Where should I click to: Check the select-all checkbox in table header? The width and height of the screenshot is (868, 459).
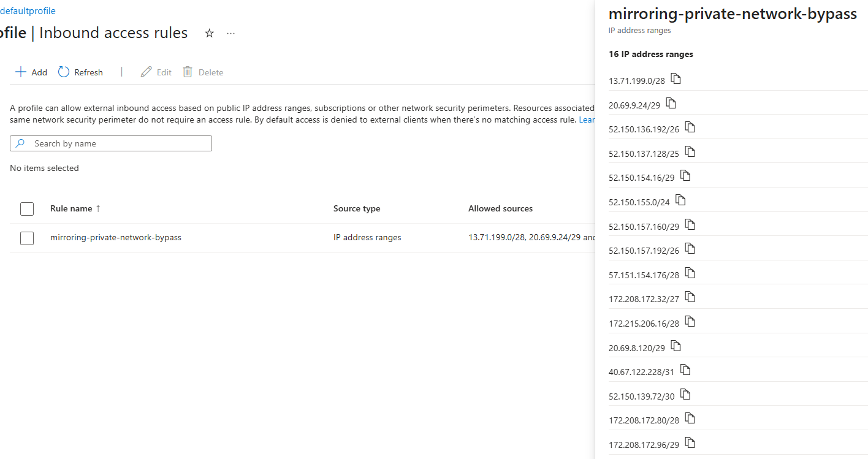point(27,208)
